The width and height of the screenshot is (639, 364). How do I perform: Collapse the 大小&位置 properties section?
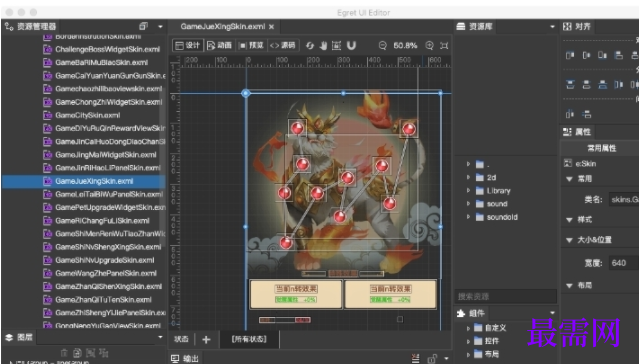[x=569, y=240]
